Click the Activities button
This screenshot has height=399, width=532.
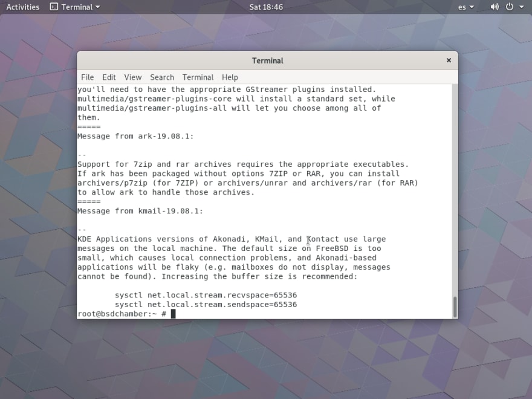(x=23, y=7)
